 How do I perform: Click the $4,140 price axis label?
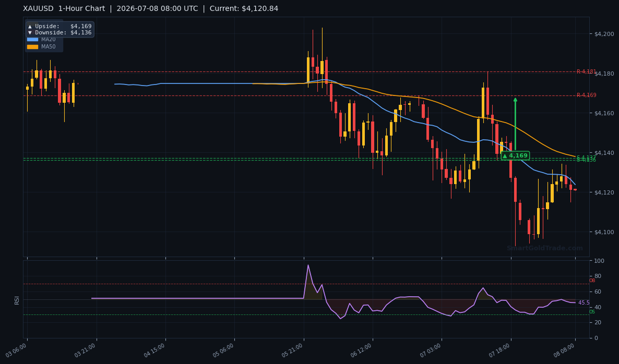tap(604, 153)
